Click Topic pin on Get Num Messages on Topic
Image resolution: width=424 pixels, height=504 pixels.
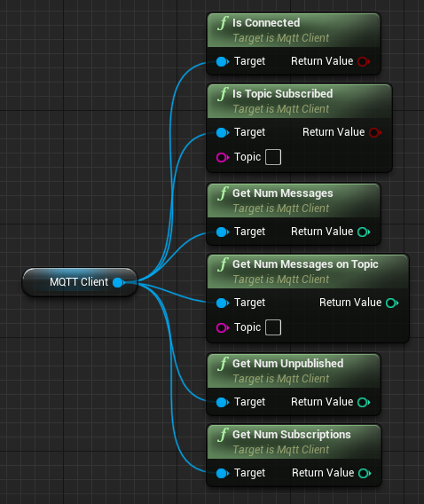click(x=223, y=327)
